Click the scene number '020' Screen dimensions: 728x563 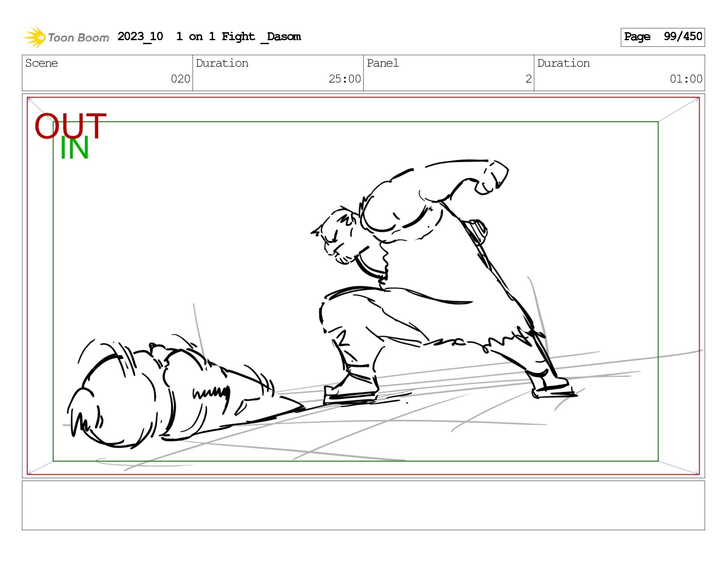[180, 79]
